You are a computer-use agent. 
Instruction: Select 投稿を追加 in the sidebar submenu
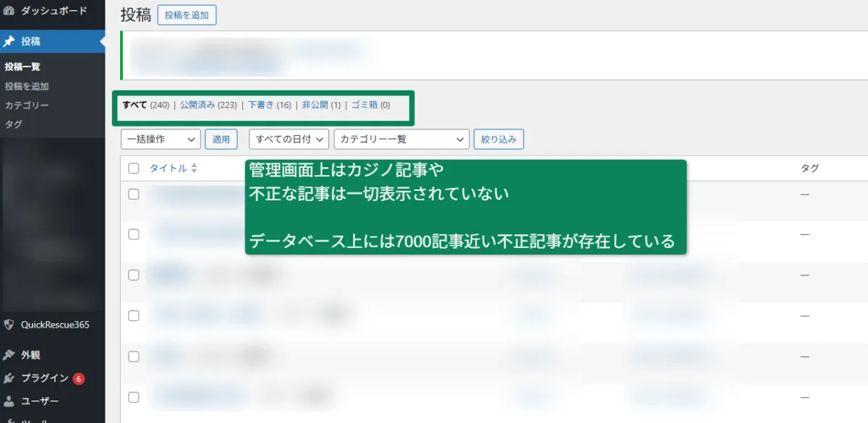[27, 86]
